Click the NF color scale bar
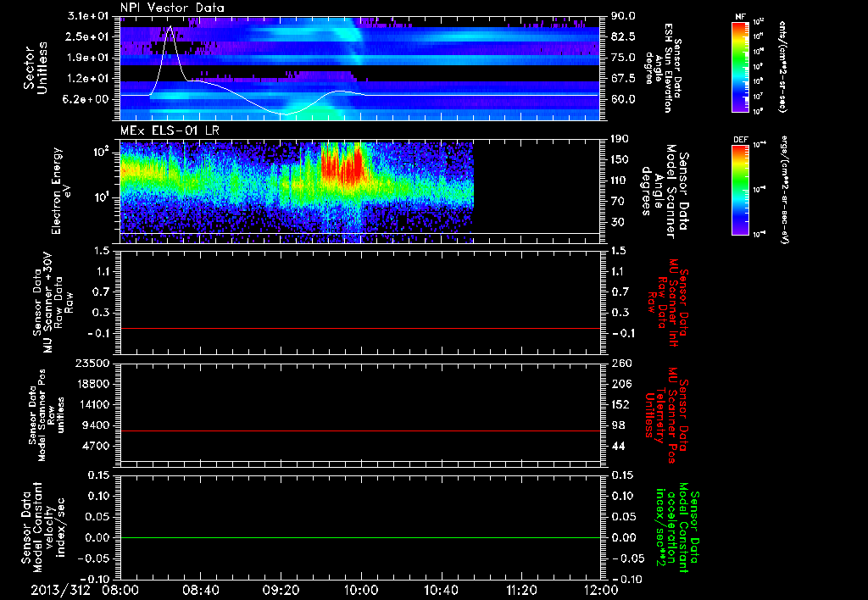This screenshot has width=868, height=600. 741,67
